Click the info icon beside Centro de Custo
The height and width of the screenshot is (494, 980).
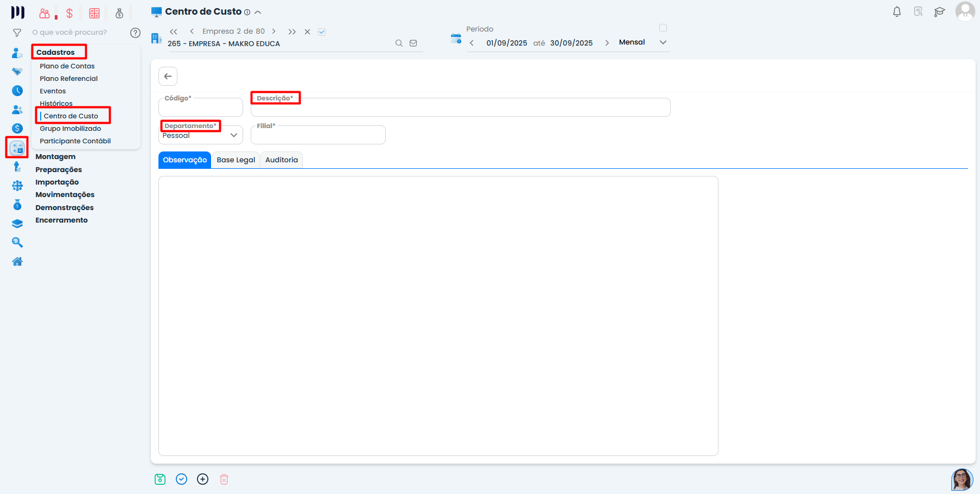point(247,12)
